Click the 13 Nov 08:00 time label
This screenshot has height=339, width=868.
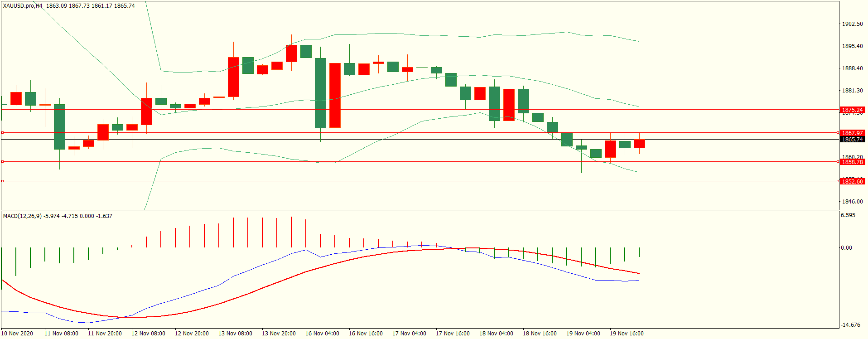coord(235,334)
